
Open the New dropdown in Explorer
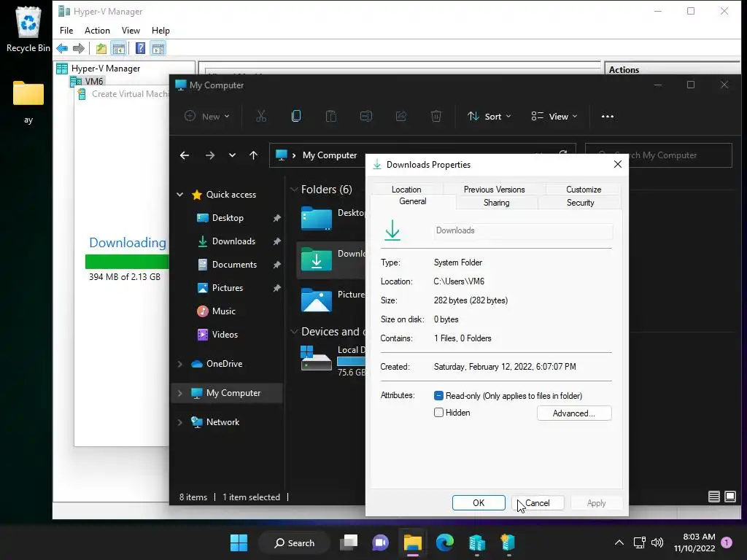click(207, 116)
